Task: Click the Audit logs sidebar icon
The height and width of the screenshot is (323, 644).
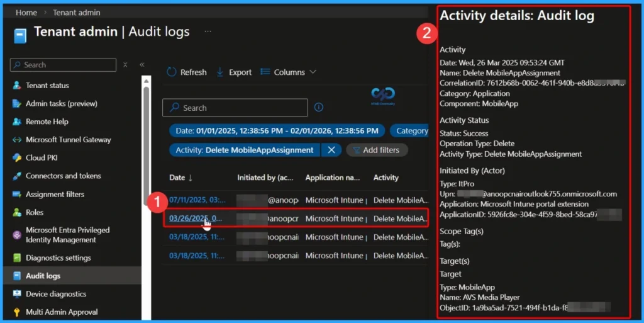Action: tap(17, 276)
